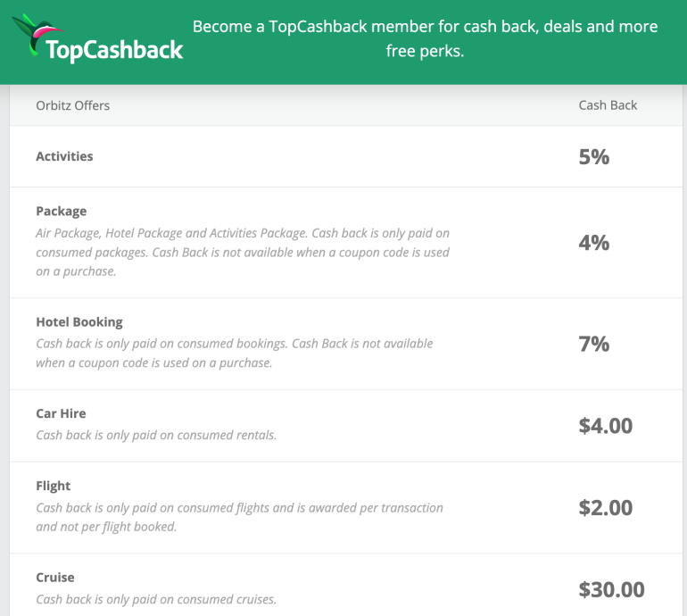Click the $2.00 Flight cash back amount
The width and height of the screenshot is (687, 616).
click(606, 508)
